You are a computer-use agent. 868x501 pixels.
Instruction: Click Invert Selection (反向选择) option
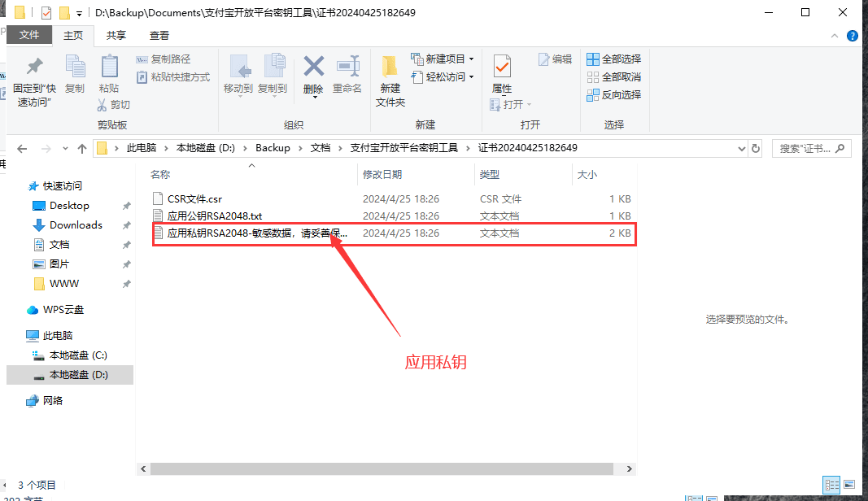[614, 95]
